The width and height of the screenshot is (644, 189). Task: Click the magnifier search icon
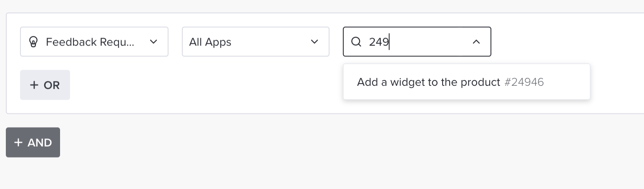356,42
